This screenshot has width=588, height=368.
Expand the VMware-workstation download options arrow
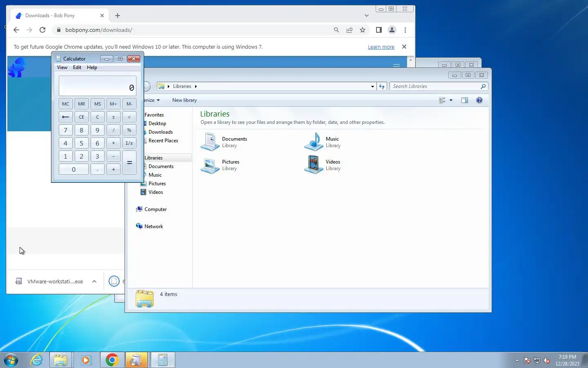click(94, 281)
